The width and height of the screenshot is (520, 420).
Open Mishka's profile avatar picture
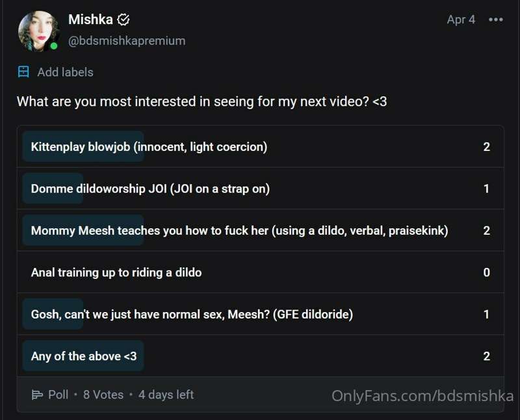[38, 31]
